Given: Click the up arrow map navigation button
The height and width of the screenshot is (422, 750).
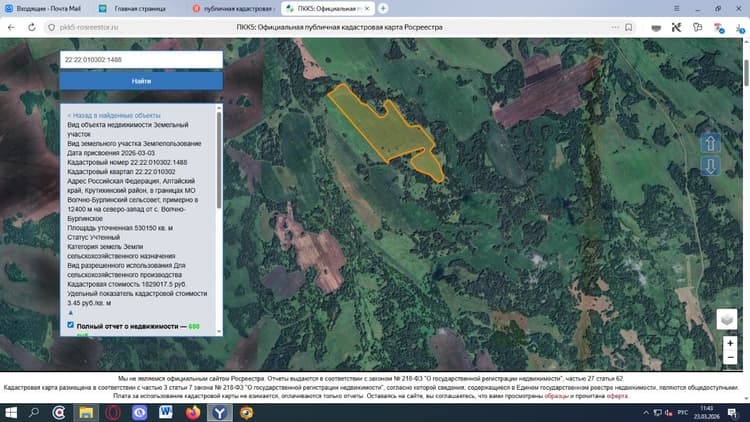Looking at the screenshot, I should (710, 143).
